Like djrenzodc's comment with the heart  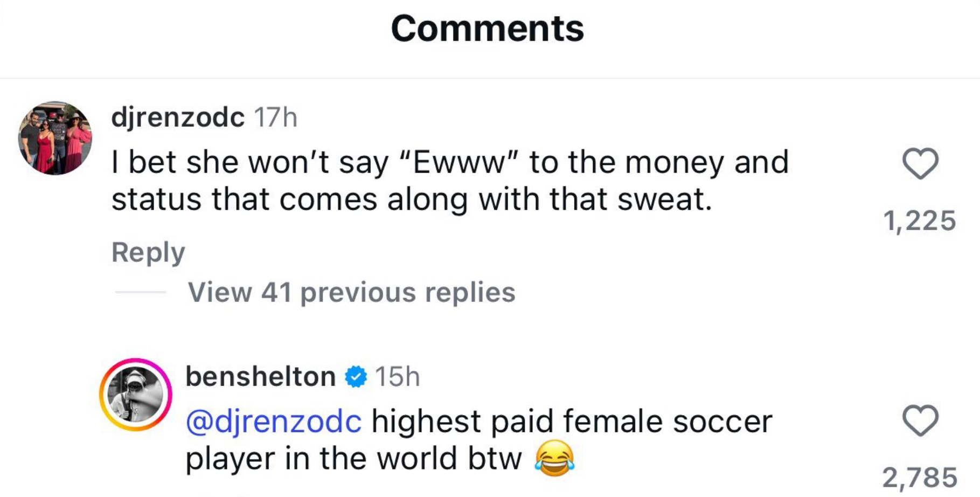point(920,163)
